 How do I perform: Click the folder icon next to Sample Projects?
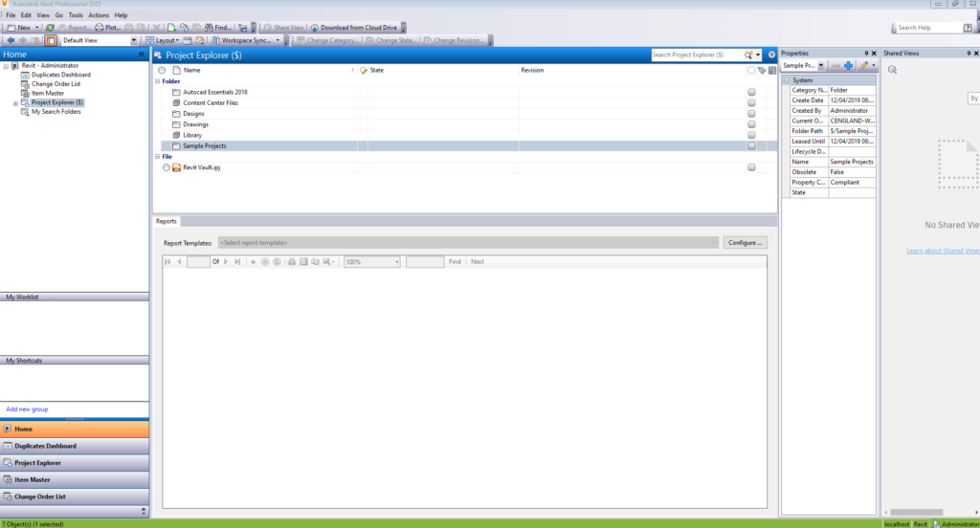[176, 146]
